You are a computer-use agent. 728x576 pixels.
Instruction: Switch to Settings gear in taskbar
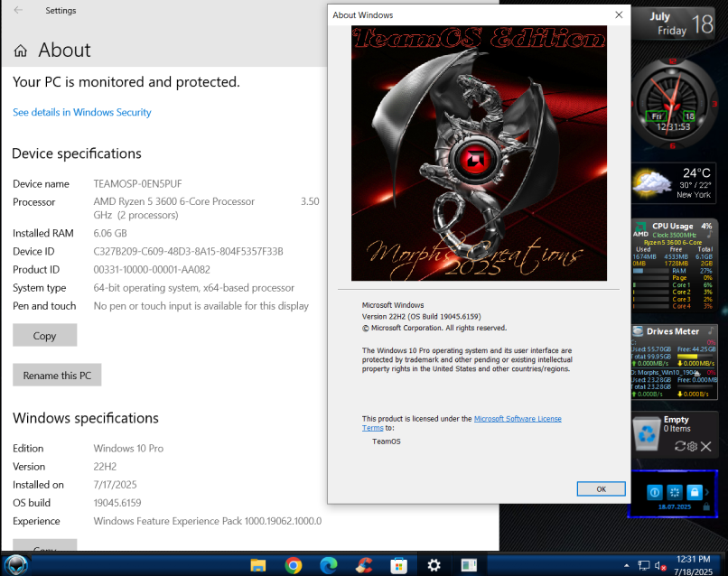434,565
